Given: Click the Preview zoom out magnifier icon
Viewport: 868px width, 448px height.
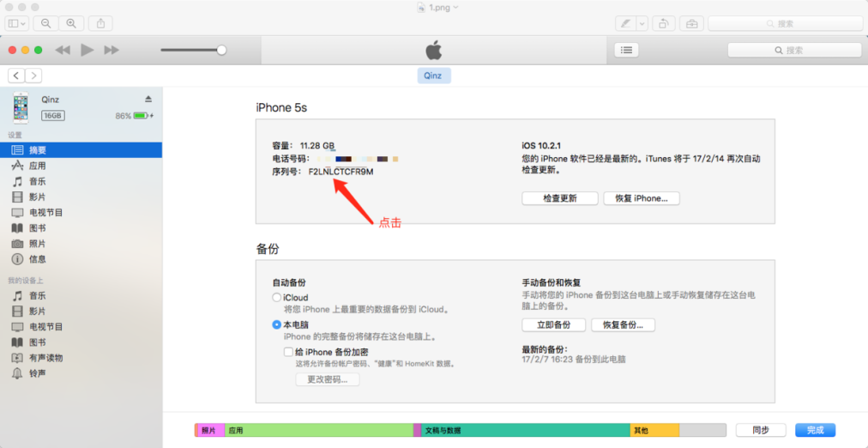Looking at the screenshot, I should [46, 23].
